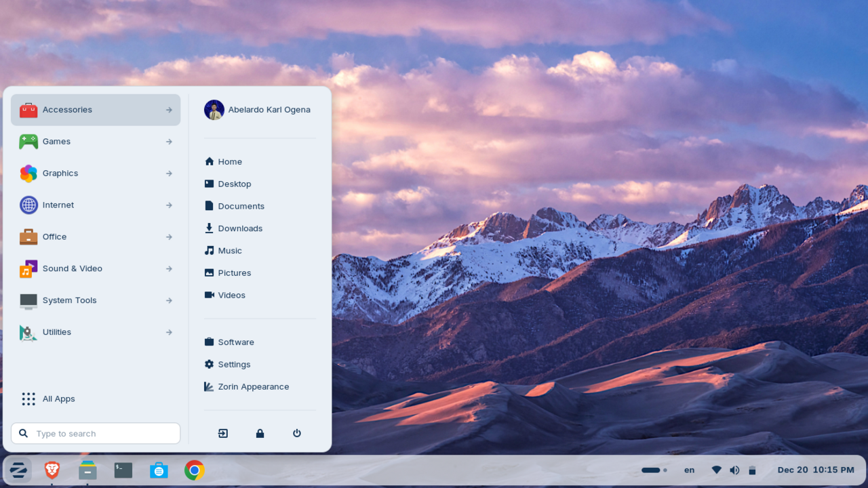
Task: Click the Wi-Fi status icon
Action: click(716, 470)
